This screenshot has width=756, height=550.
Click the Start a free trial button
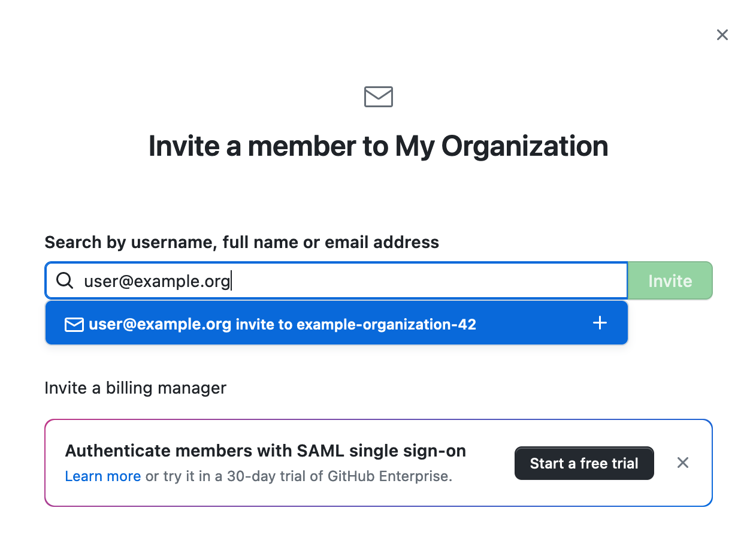click(584, 463)
